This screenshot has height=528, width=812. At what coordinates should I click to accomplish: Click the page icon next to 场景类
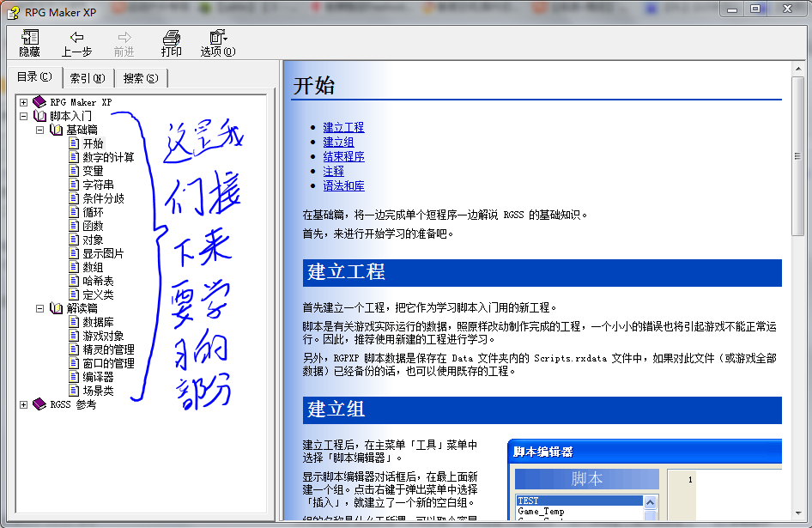pyautogui.click(x=74, y=390)
